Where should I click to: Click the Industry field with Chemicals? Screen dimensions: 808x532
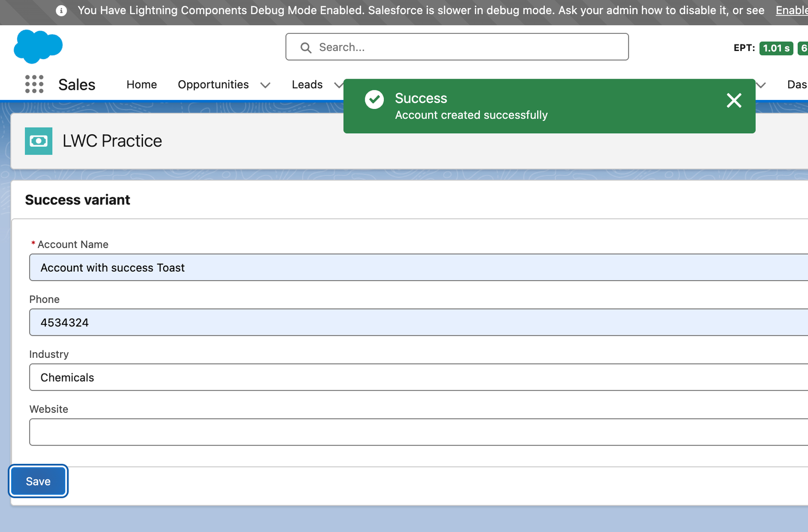tap(419, 378)
